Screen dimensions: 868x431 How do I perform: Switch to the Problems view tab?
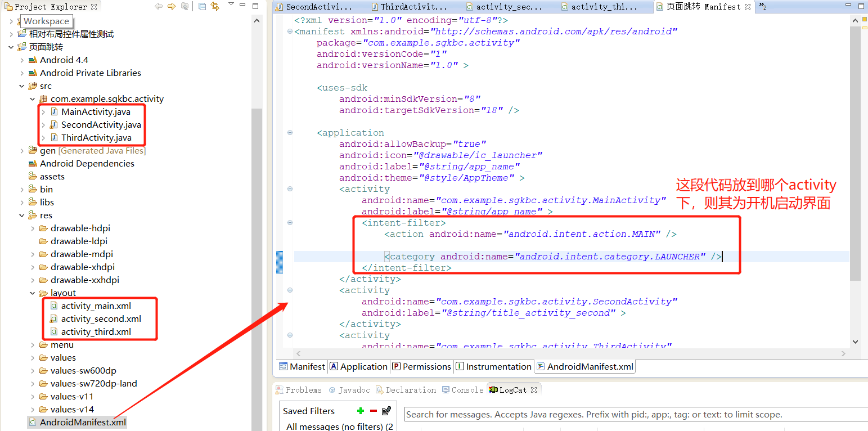click(x=298, y=389)
